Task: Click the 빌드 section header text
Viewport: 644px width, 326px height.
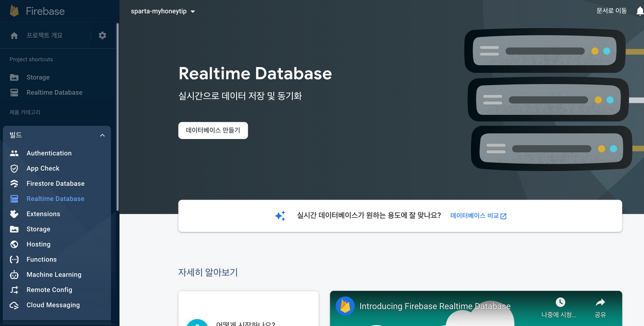Action: pyautogui.click(x=16, y=135)
